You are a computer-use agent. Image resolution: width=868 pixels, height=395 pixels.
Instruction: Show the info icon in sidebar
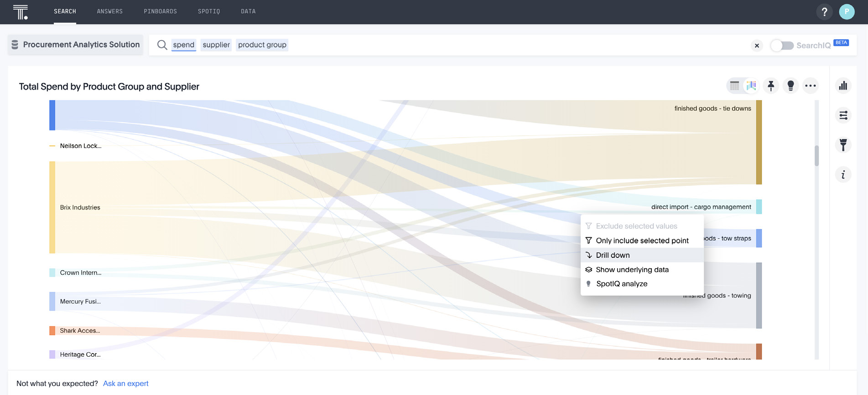pyautogui.click(x=843, y=175)
